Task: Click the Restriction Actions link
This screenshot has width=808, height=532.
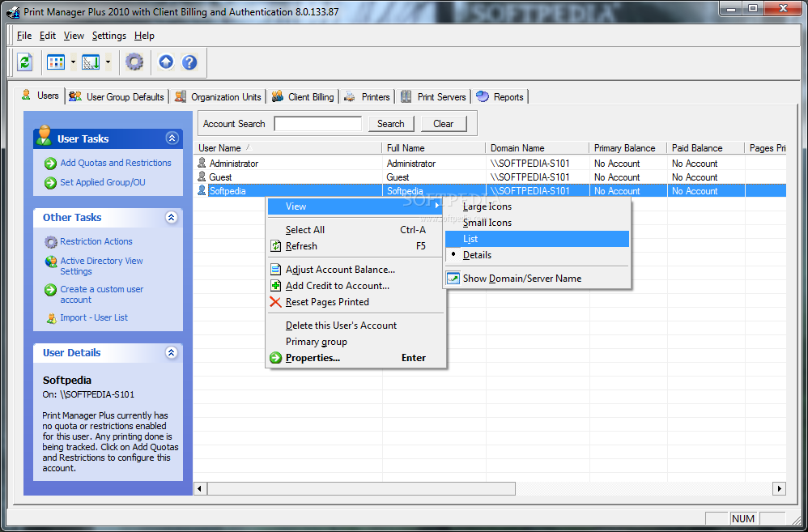Action: click(96, 241)
